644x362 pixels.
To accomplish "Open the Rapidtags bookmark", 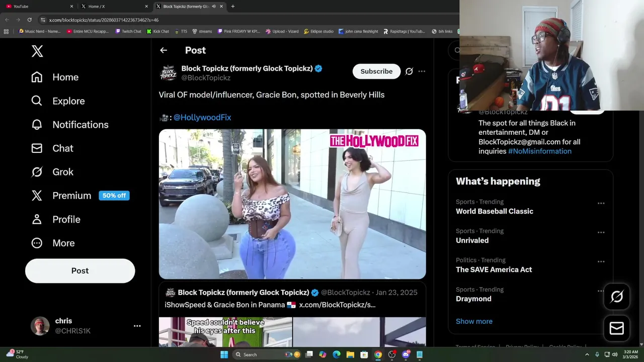I will (404, 31).
